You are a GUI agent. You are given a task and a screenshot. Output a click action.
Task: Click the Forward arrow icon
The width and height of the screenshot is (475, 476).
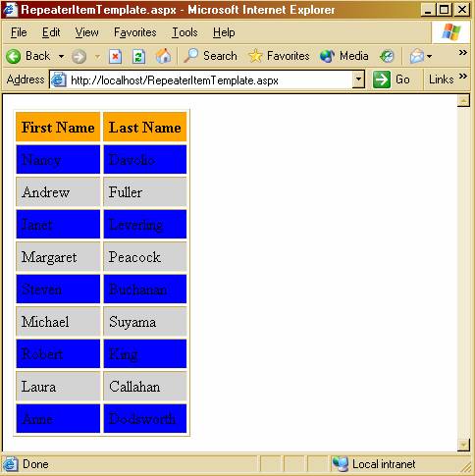(x=79, y=57)
